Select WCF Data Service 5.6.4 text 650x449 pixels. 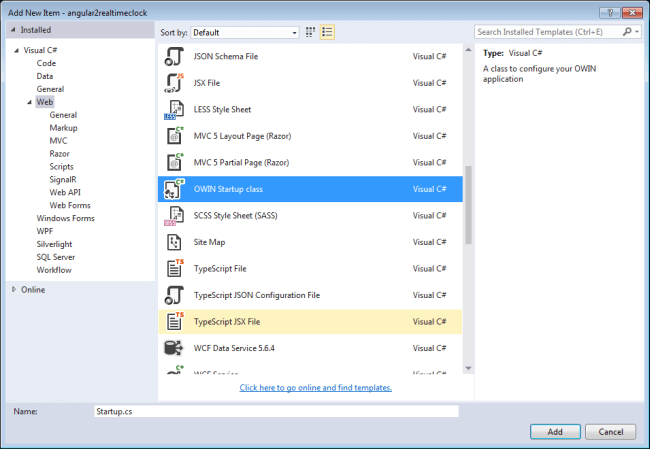(x=234, y=348)
